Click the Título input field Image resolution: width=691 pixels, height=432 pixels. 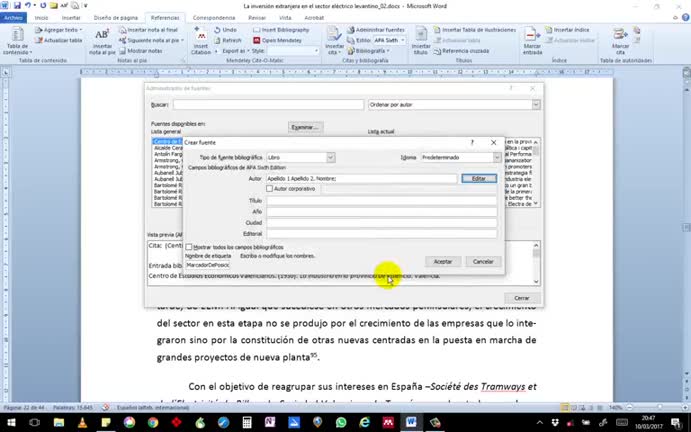[x=381, y=201]
